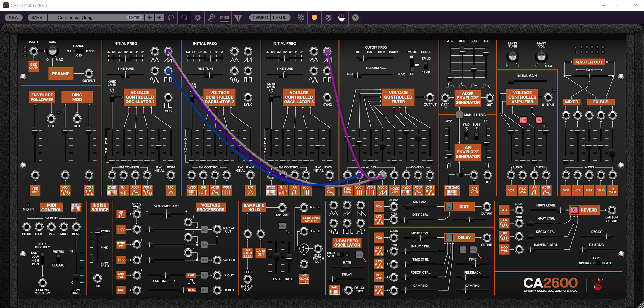Click the panic warning triangle icon
Viewport: 644px width, 308px height.
238,18
